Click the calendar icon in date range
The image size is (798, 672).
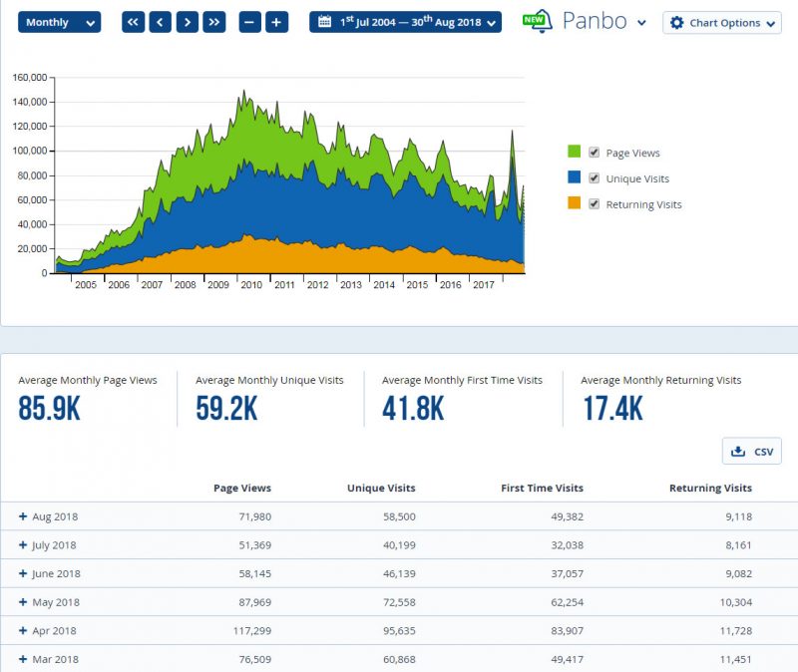coord(324,22)
